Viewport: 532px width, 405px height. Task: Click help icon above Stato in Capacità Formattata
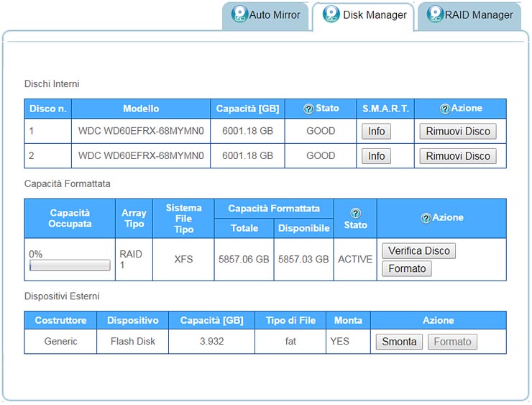(355, 213)
